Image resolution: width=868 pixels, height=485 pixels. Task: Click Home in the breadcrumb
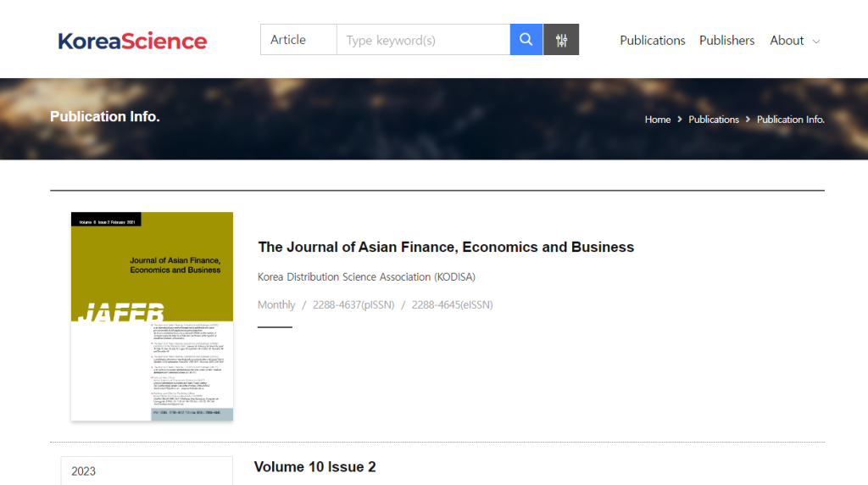tap(657, 120)
